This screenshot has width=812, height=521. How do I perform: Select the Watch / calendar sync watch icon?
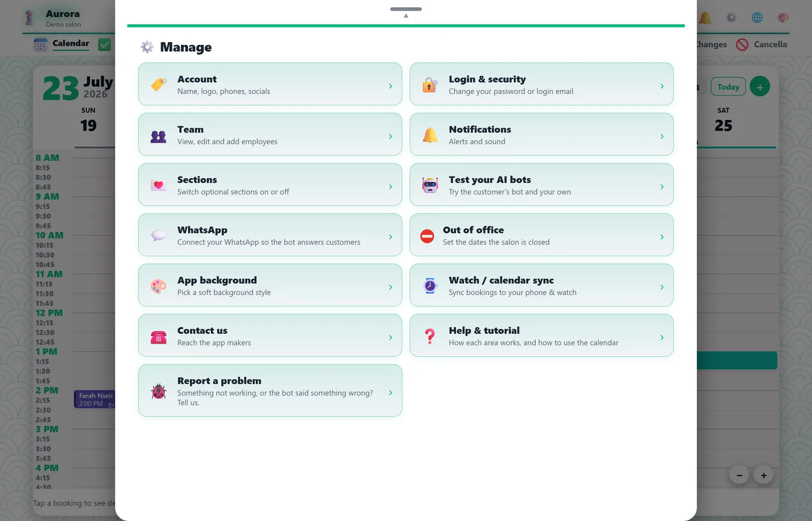tap(430, 286)
